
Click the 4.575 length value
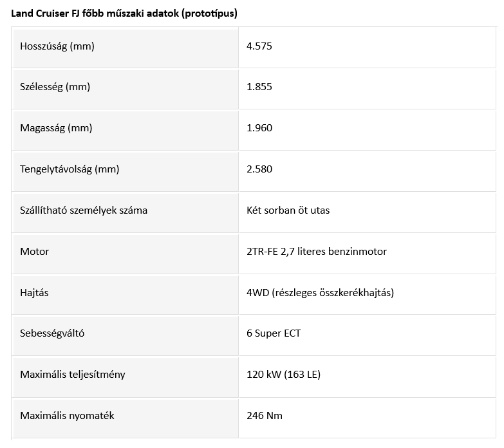pyautogui.click(x=259, y=46)
